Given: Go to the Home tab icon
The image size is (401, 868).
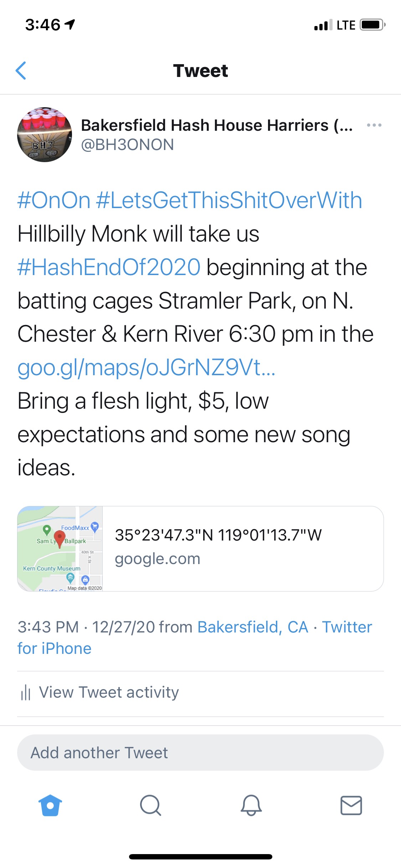Looking at the screenshot, I should click(50, 805).
